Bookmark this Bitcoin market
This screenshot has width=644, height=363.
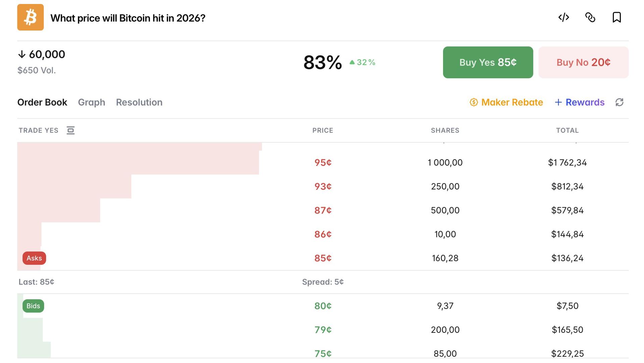click(617, 17)
